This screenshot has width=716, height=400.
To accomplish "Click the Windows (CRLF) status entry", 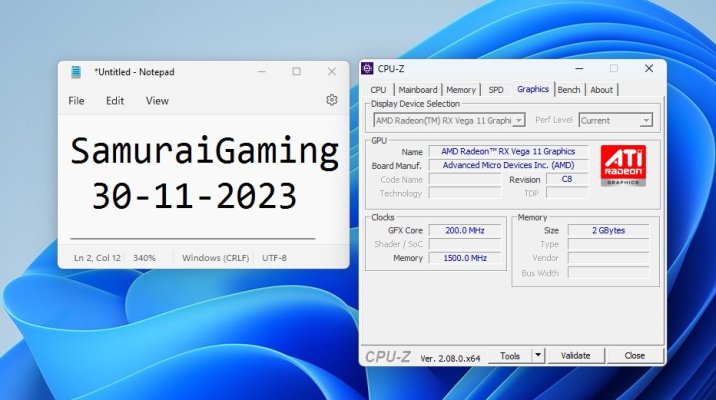I will tap(216, 258).
